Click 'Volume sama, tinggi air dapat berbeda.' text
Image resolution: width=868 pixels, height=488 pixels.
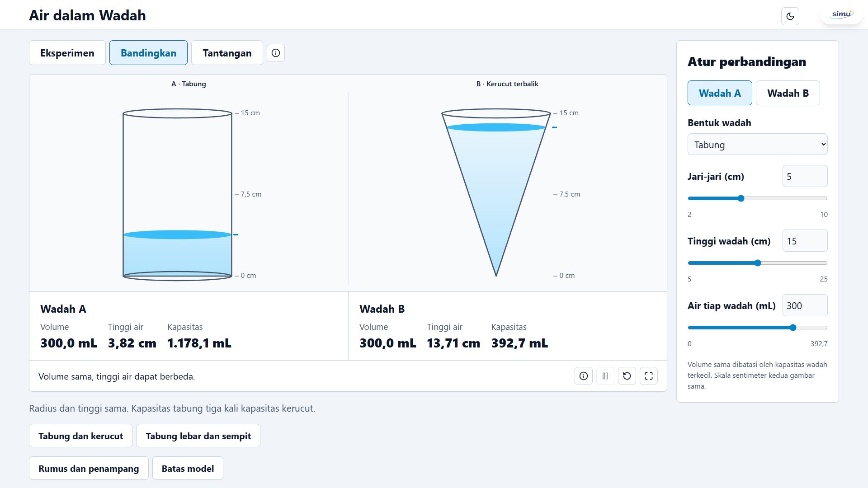click(117, 376)
